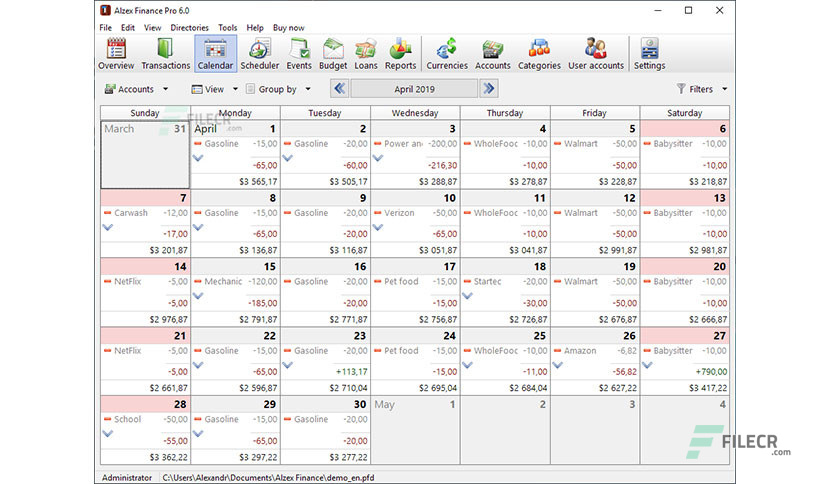Click the demo_en.pfd file path in status bar
This screenshot has width=836, height=484.
268,478
